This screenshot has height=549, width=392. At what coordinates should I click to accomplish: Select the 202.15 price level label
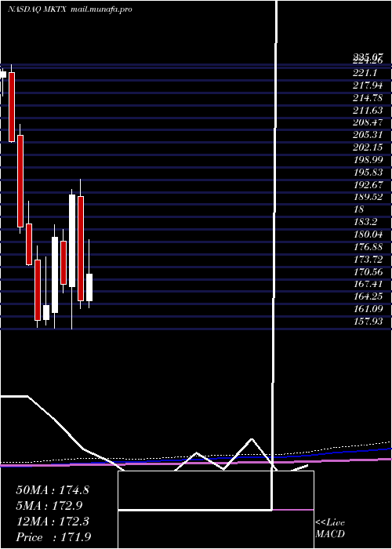[368, 147]
